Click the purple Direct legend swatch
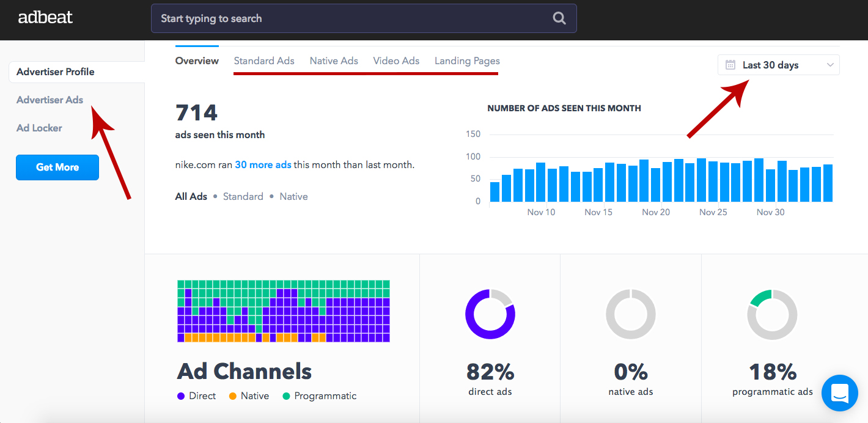This screenshot has width=868, height=423. point(181,396)
